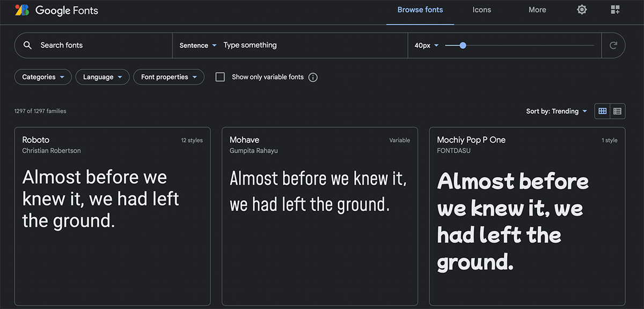This screenshot has height=309, width=644.
Task: Open the variable fonts info icon
Action: (x=313, y=77)
